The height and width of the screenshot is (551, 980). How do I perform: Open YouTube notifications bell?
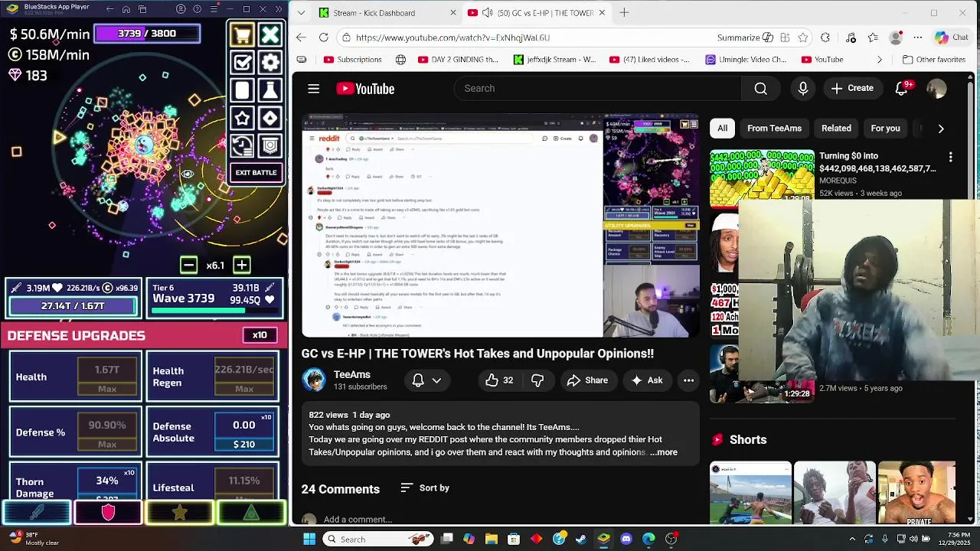coord(902,89)
